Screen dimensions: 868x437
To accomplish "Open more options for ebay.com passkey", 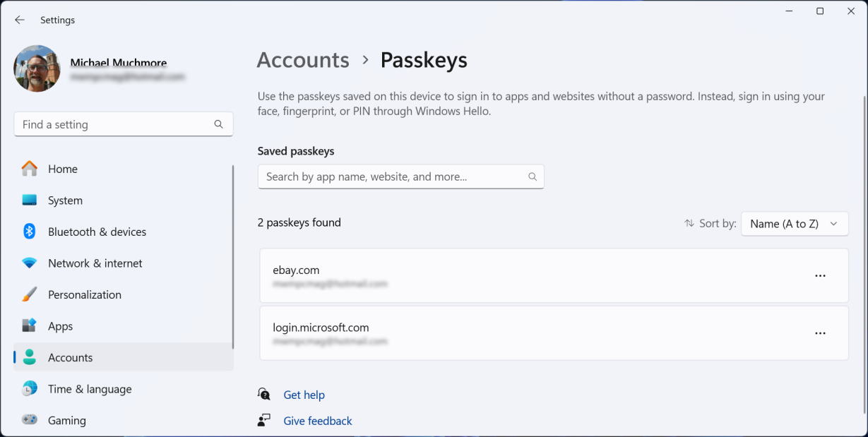I will click(x=820, y=276).
